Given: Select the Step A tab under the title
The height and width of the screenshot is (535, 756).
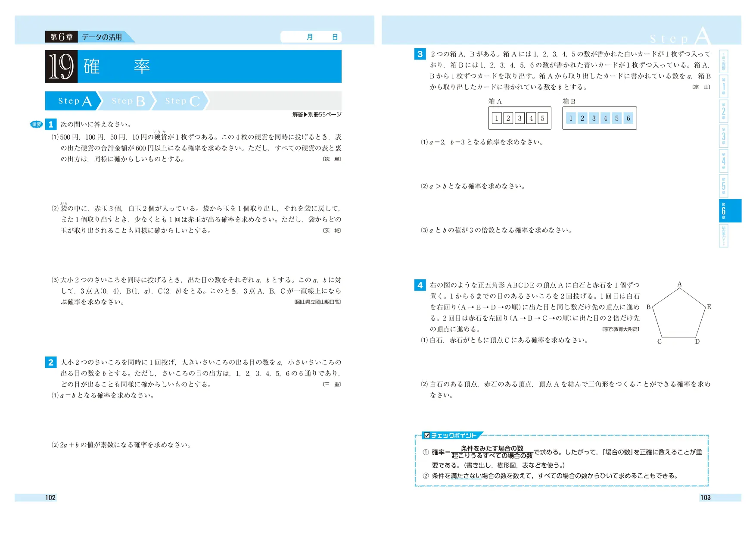Looking at the screenshot, I should (73, 101).
